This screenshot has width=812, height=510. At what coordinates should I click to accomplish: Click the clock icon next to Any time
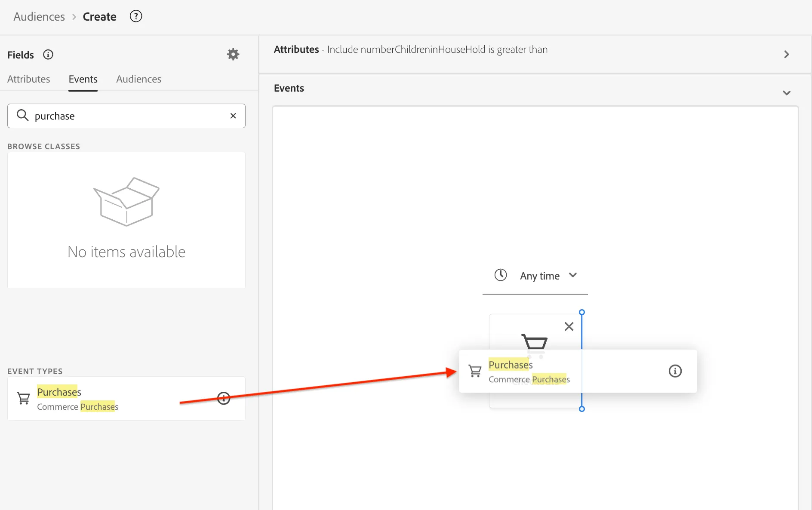click(x=501, y=275)
